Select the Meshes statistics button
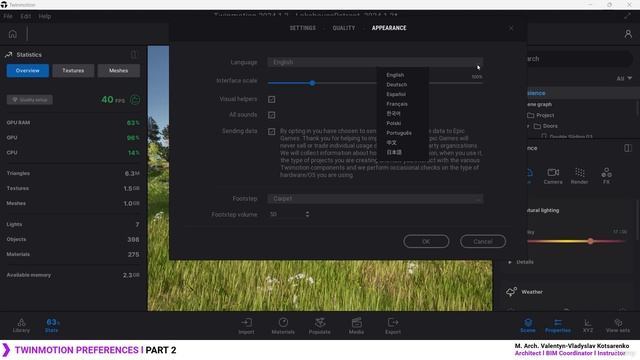Image resolution: width=640 pixels, height=360 pixels. [x=118, y=71]
